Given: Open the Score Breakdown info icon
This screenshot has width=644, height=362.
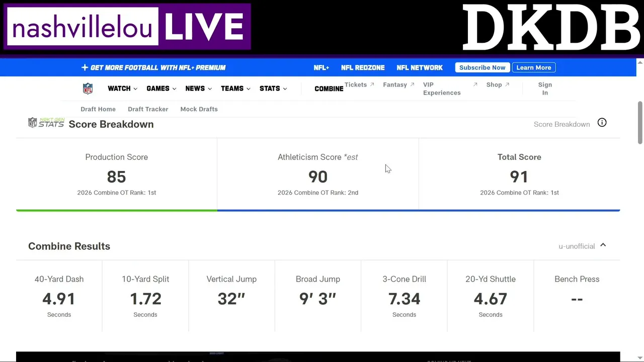Looking at the screenshot, I should click(602, 123).
